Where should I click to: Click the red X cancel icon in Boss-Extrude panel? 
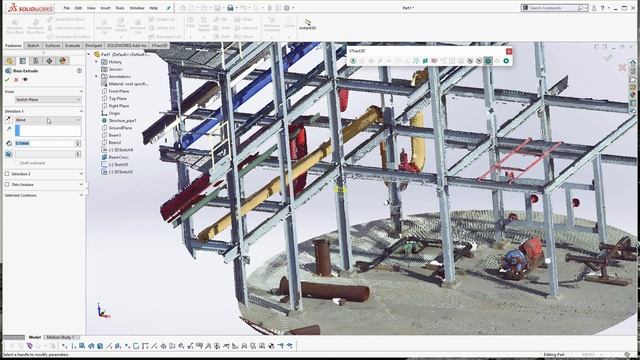16,80
